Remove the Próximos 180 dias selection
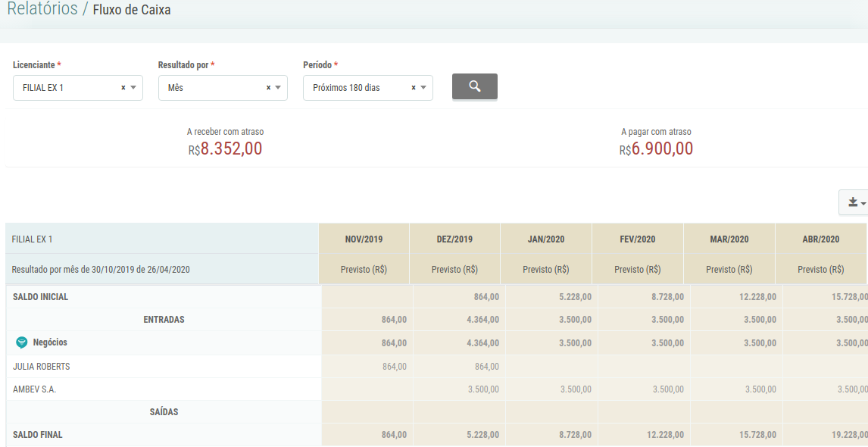868x447 pixels. [414, 88]
